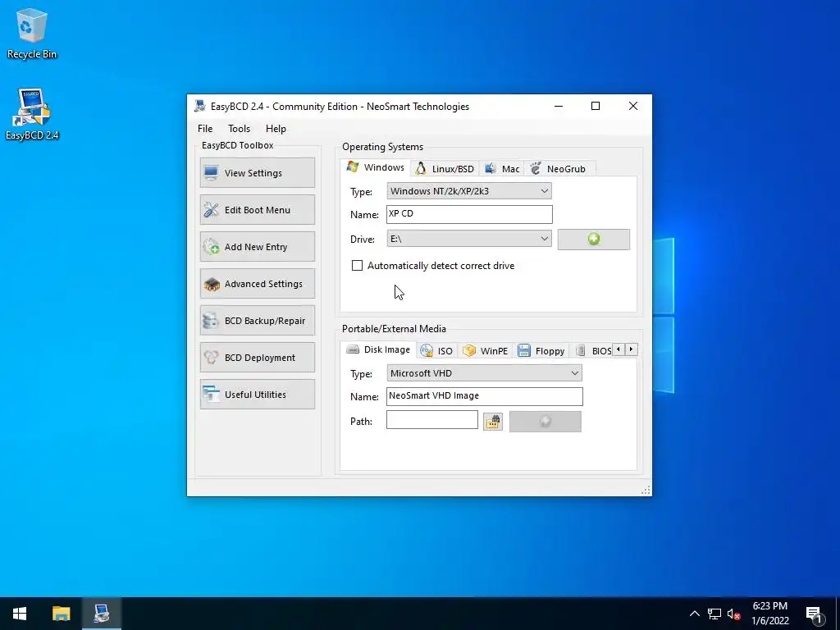Click the NeoSmart VHD Image name field
The height and width of the screenshot is (630, 840).
pos(484,396)
